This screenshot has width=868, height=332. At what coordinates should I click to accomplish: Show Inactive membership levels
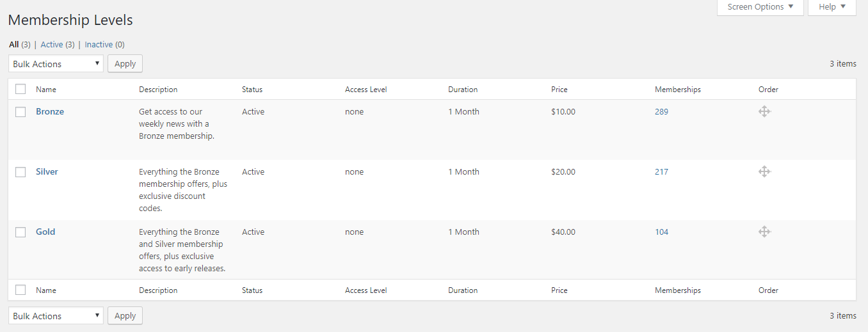(99, 45)
